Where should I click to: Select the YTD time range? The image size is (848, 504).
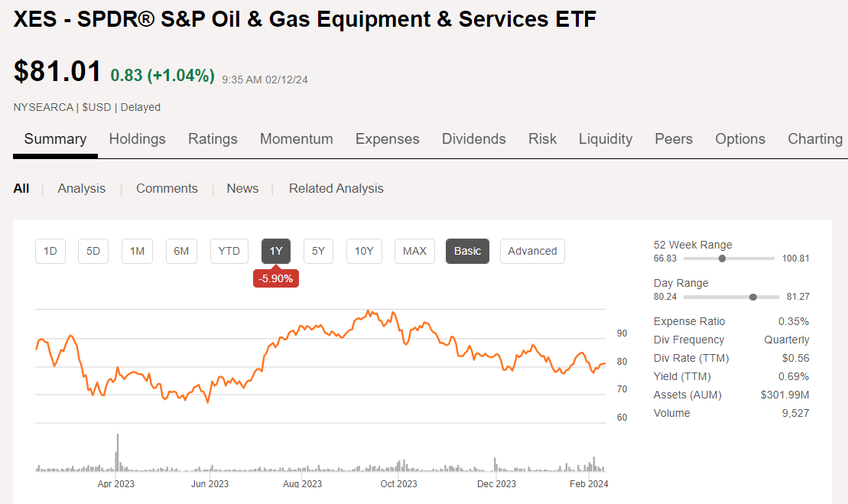[x=229, y=251]
